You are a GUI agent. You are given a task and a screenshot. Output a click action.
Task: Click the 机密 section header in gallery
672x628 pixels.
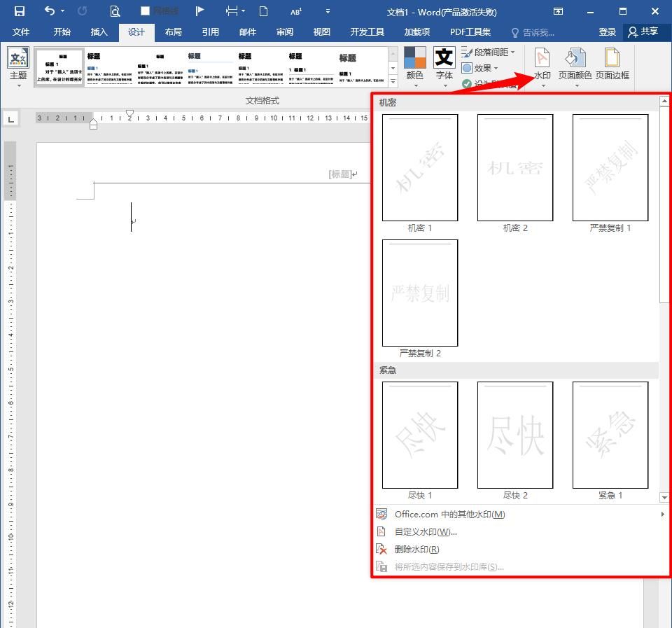pos(387,102)
